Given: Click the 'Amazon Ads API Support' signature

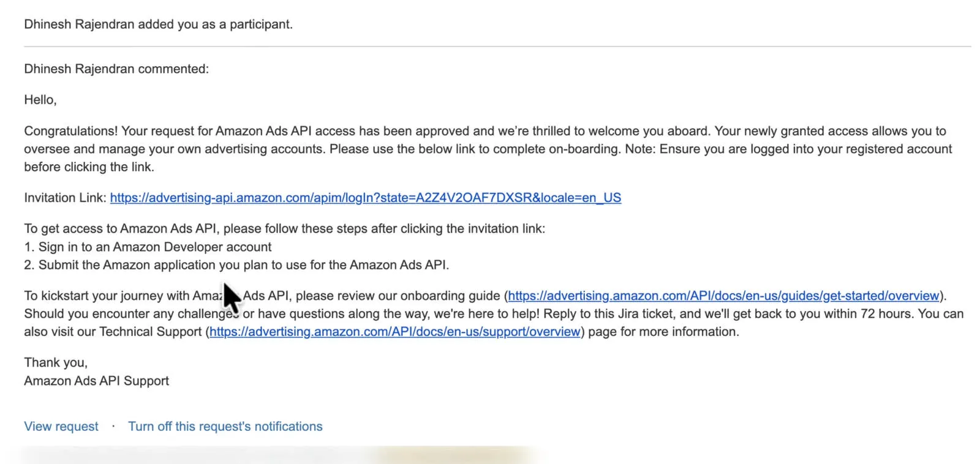Looking at the screenshot, I should pos(96,381).
